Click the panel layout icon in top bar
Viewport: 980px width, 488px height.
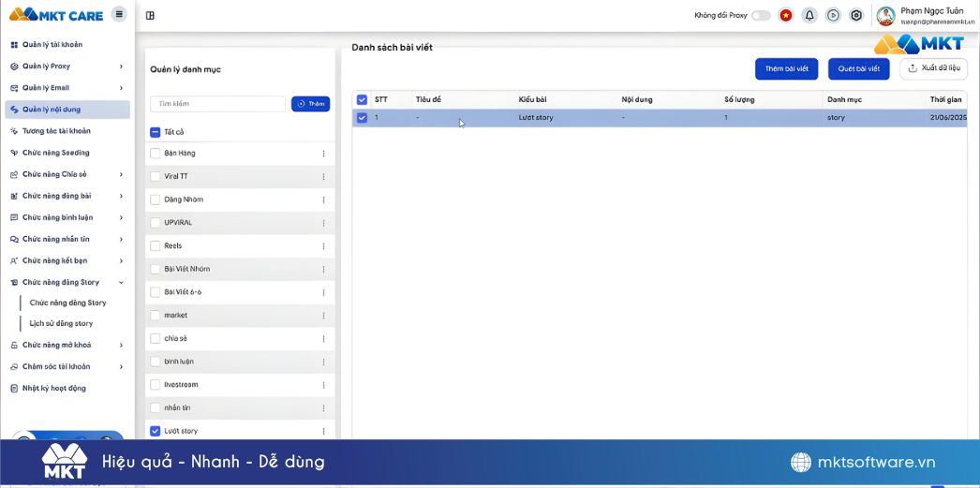[x=150, y=15]
